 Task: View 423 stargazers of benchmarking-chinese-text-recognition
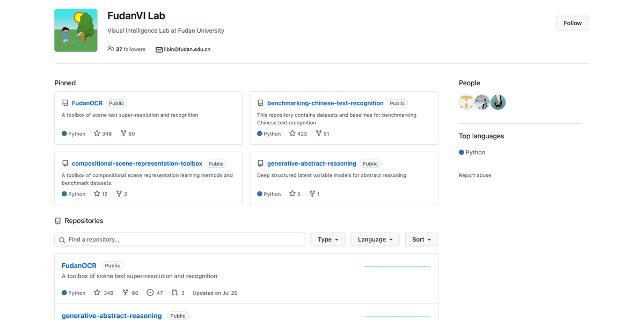[298, 133]
